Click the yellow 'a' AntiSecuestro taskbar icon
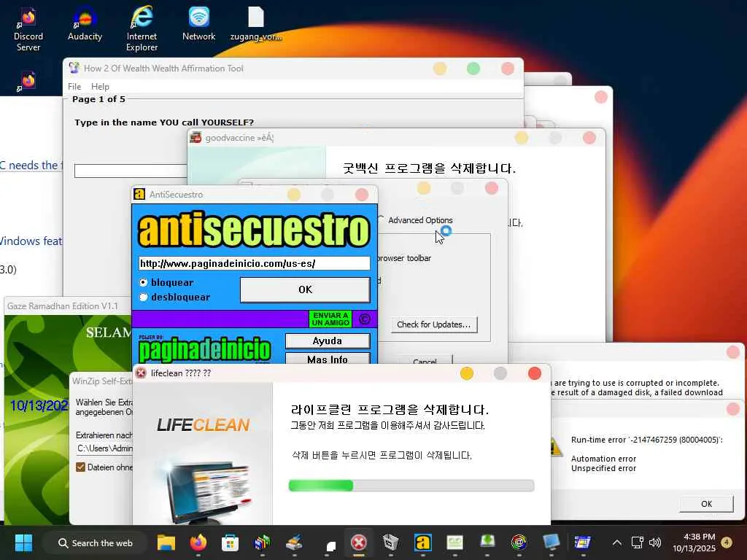Viewport: 747px width, 560px height. [422, 542]
